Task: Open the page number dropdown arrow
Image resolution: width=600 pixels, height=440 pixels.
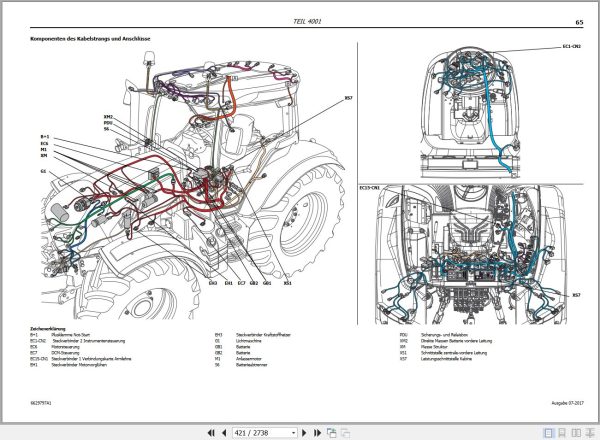Action: (x=293, y=433)
